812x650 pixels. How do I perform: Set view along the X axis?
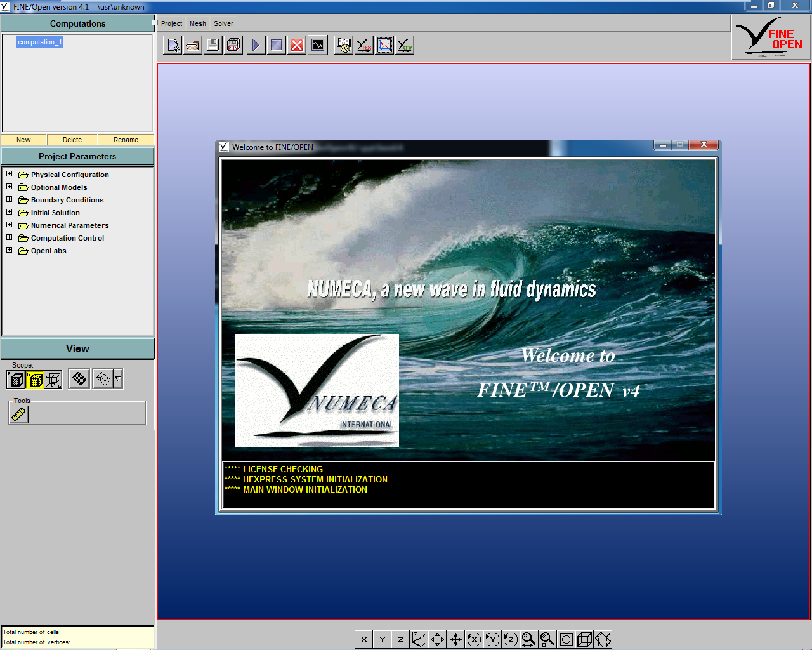(x=364, y=639)
